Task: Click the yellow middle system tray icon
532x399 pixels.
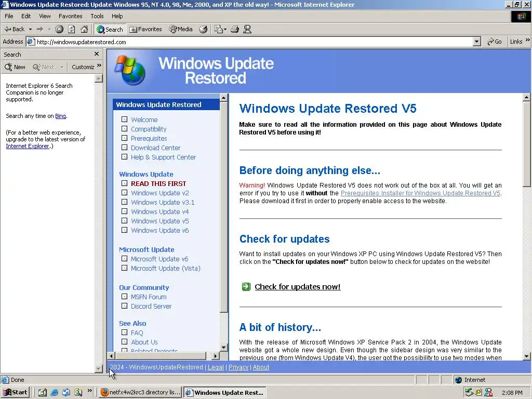Action: pos(478,393)
